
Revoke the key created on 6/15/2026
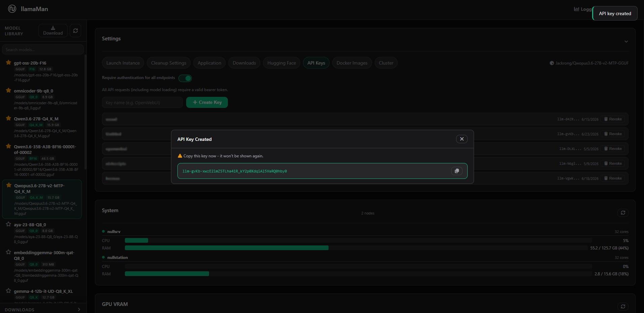(x=613, y=119)
